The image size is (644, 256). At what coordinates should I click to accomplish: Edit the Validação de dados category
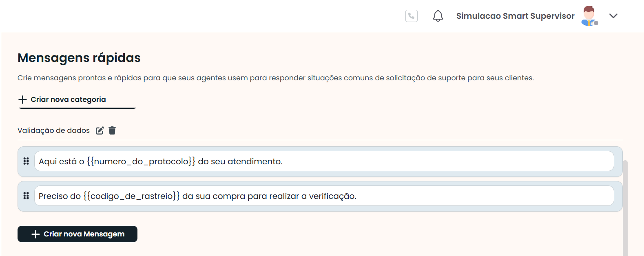coord(100,130)
